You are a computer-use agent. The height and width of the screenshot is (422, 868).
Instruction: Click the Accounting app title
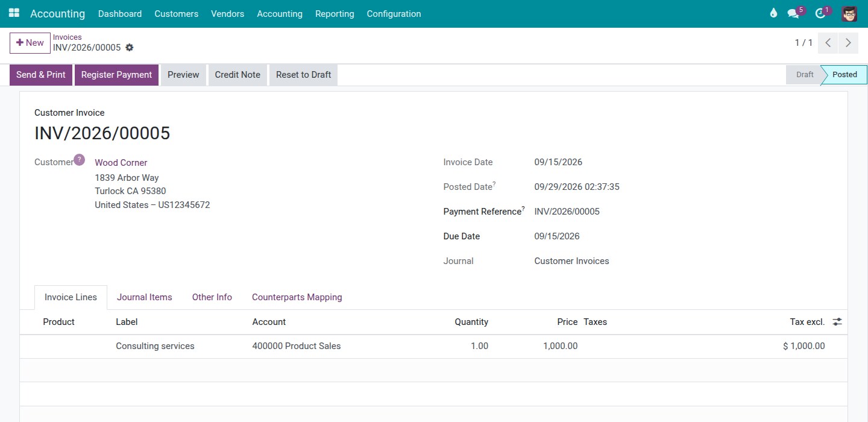58,14
